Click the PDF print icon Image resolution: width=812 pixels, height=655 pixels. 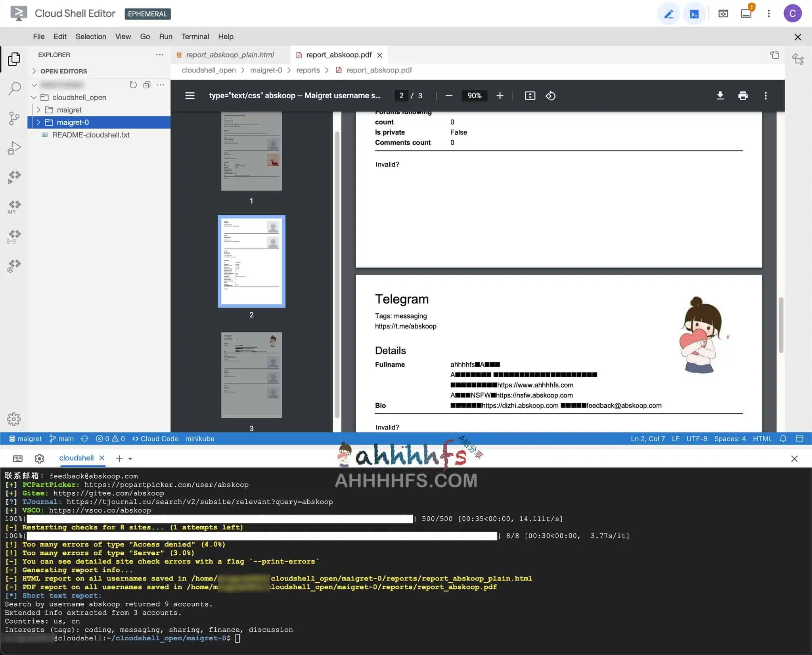click(x=743, y=95)
